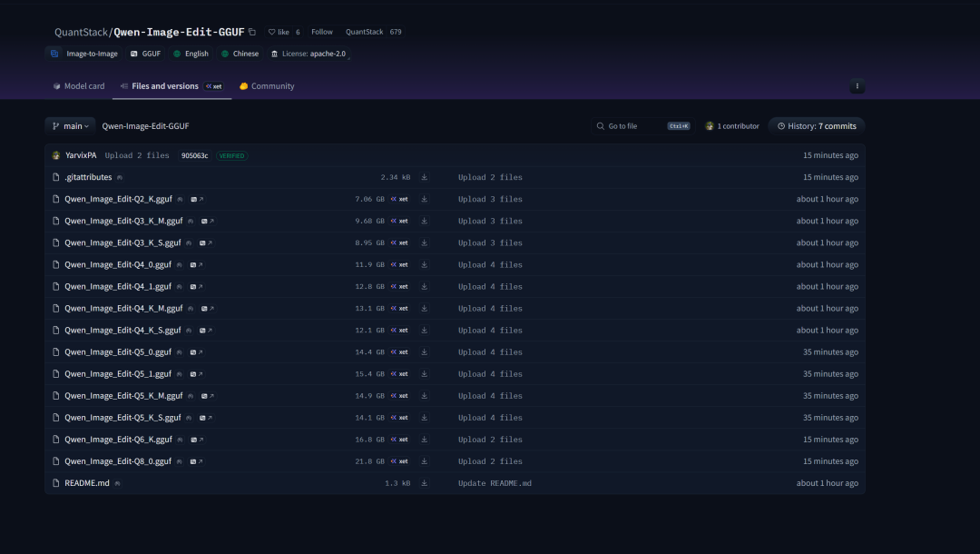980x554 pixels.
Task: Download Qwen_Image_Edit-Q3_K_M.gguf
Action: point(425,222)
